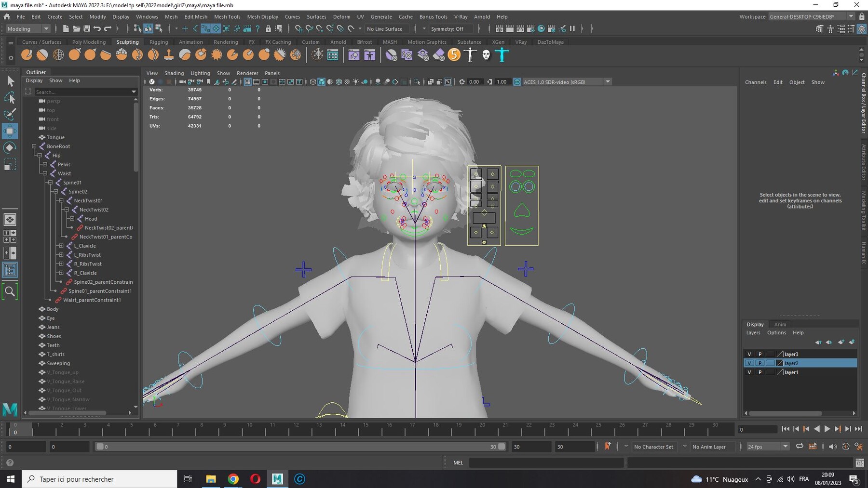Image resolution: width=868 pixels, height=488 pixels.
Task: Open the Modeling menu set dropdown
Action: [x=28, y=29]
